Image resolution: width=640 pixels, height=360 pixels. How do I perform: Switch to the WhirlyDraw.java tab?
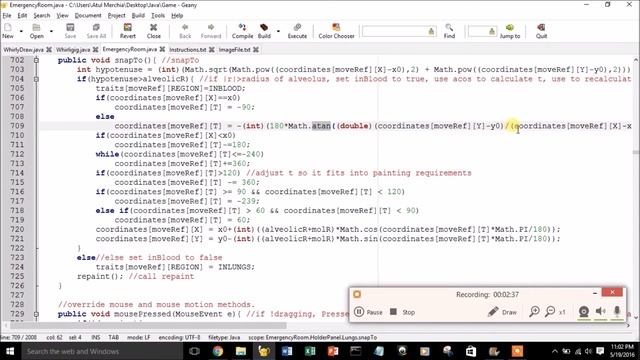(23, 49)
